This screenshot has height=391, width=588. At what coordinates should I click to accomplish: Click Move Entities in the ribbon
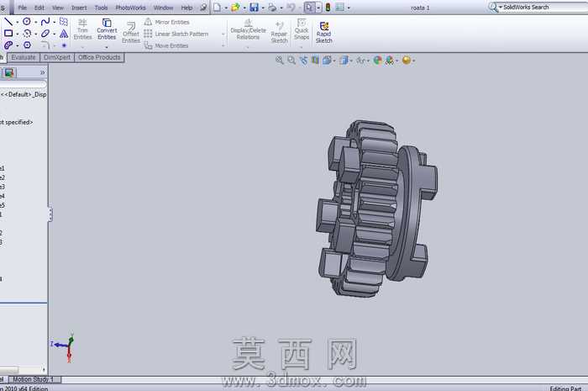click(x=166, y=45)
